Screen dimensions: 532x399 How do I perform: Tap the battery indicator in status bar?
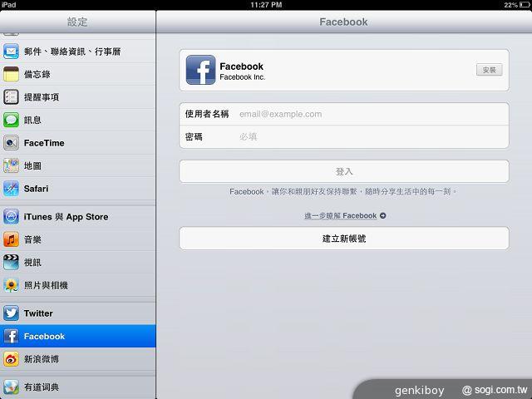pyautogui.click(x=525, y=5)
